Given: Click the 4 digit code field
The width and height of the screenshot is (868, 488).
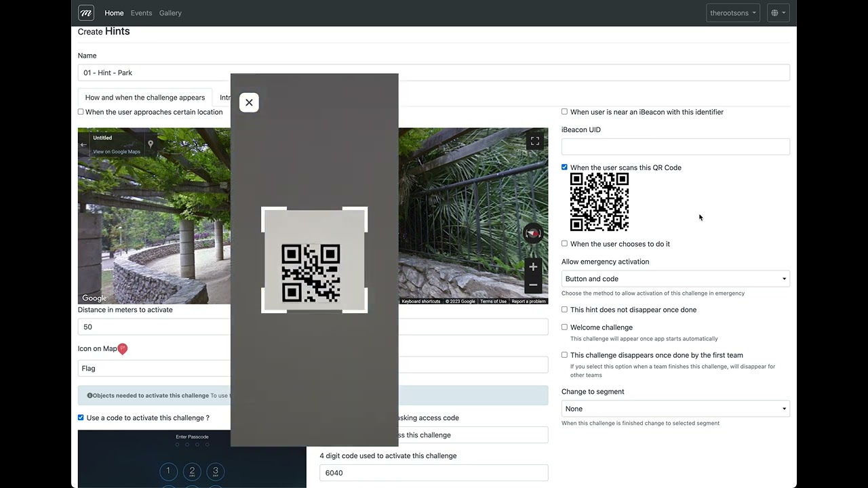Looking at the screenshot, I should [434, 473].
